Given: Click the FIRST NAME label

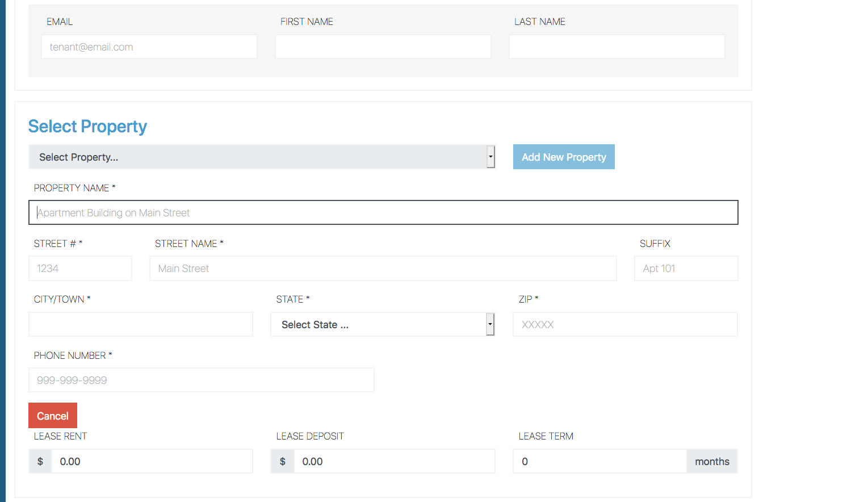Looking at the screenshot, I should click(x=307, y=22).
